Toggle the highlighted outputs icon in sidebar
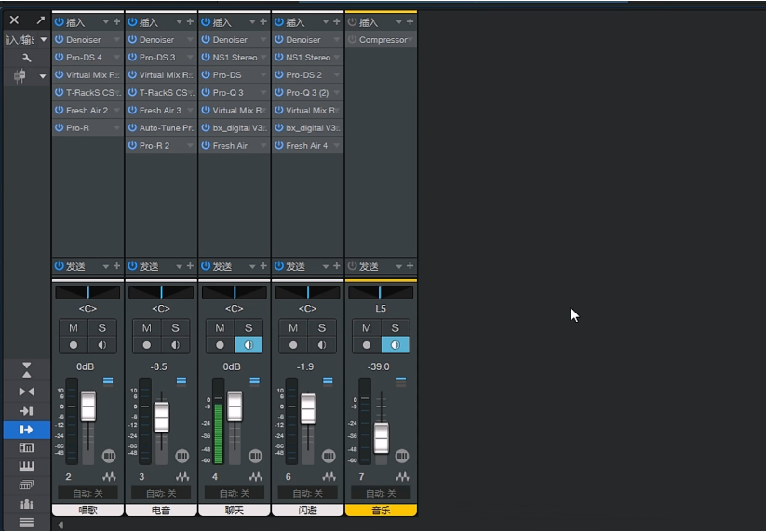This screenshot has height=532, width=766. click(27, 430)
